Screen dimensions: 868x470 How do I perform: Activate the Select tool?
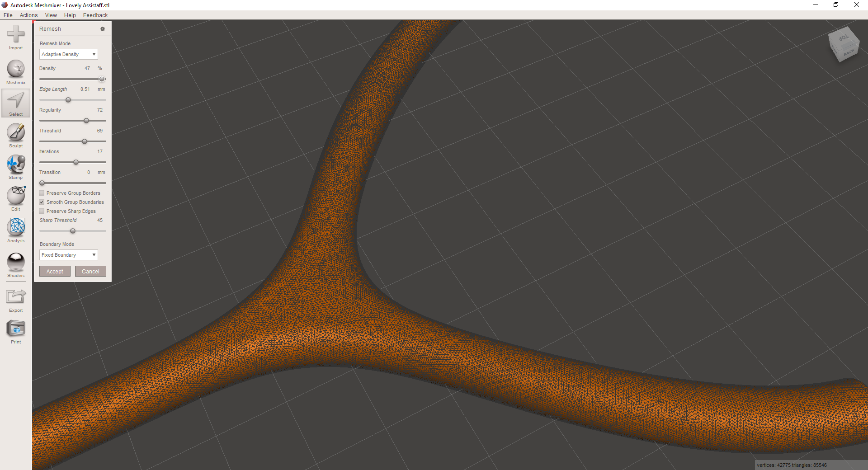click(16, 103)
